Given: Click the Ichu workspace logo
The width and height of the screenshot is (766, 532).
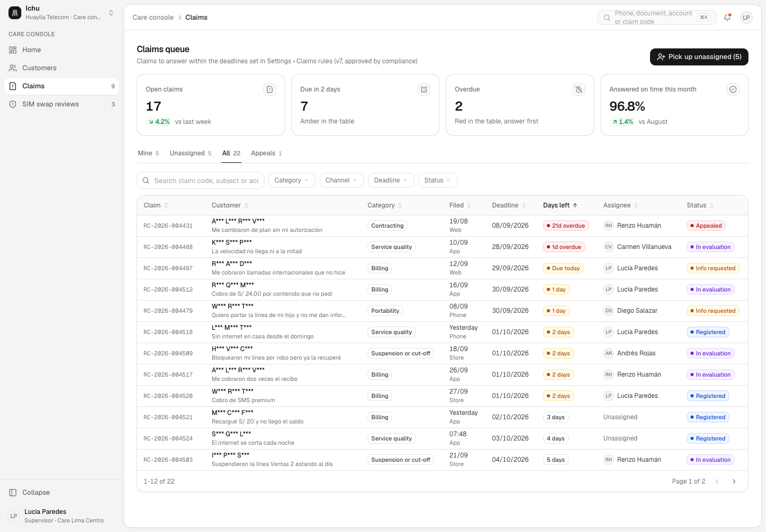Looking at the screenshot, I should click(x=15, y=13).
